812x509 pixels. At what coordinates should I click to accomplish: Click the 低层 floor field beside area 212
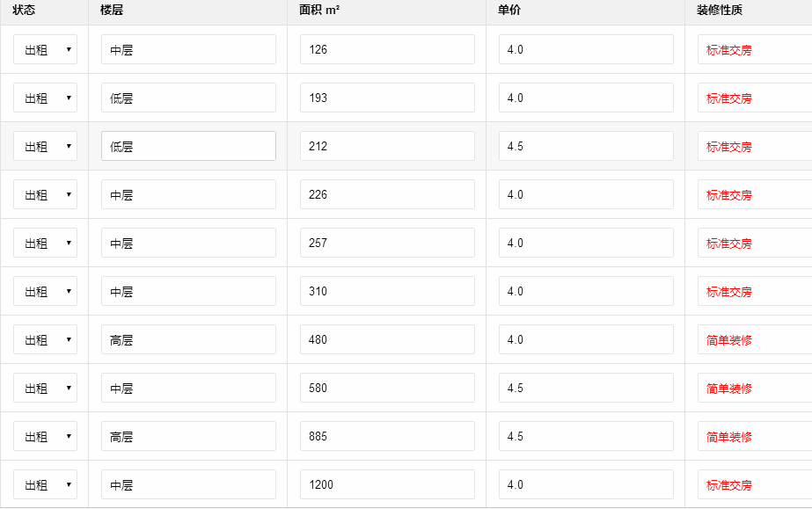point(188,147)
